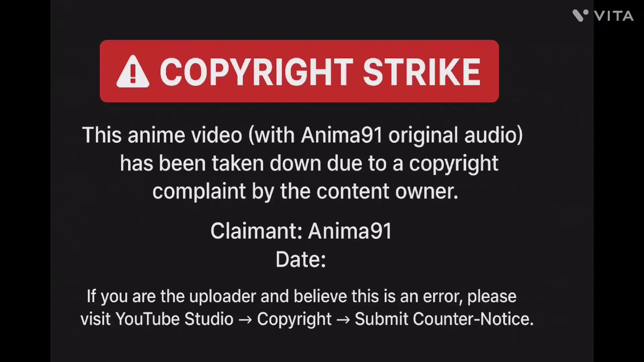Click the word COPYRIGHT in the red banner
Screen dimensions: 644x362
coord(257,72)
